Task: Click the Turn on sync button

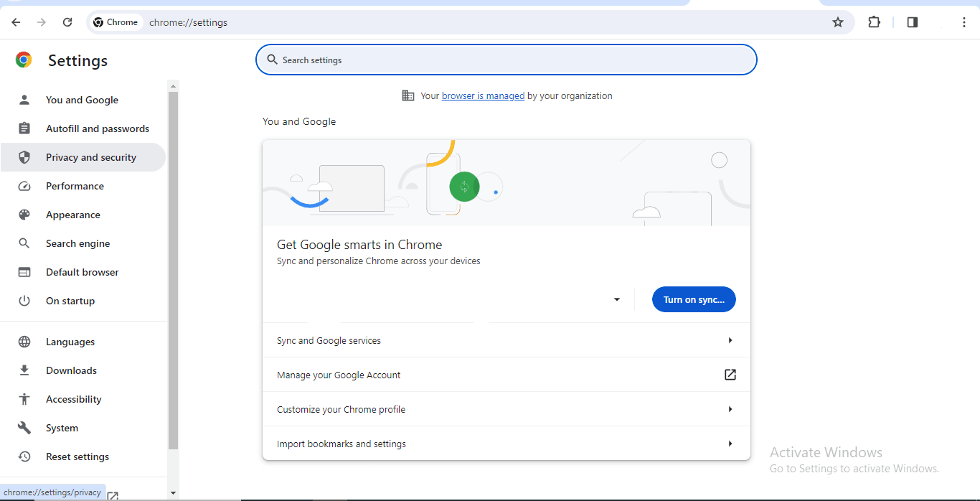Action: pyautogui.click(x=694, y=299)
